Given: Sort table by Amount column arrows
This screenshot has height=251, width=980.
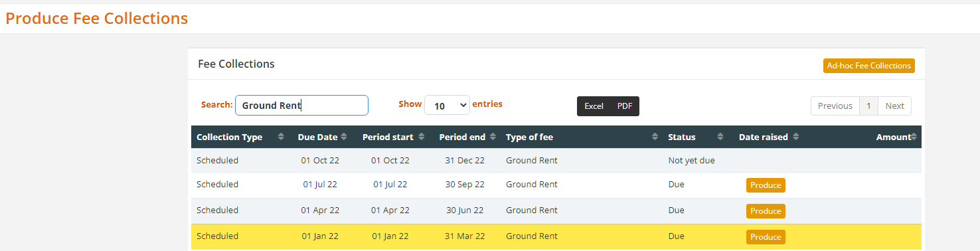Looking at the screenshot, I should [x=914, y=137].
